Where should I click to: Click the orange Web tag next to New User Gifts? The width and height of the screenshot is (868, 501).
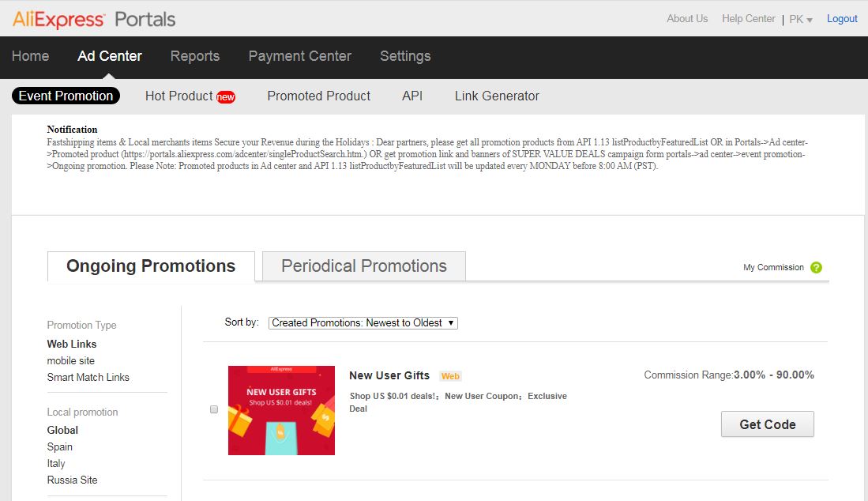click(x=450, y=376)
